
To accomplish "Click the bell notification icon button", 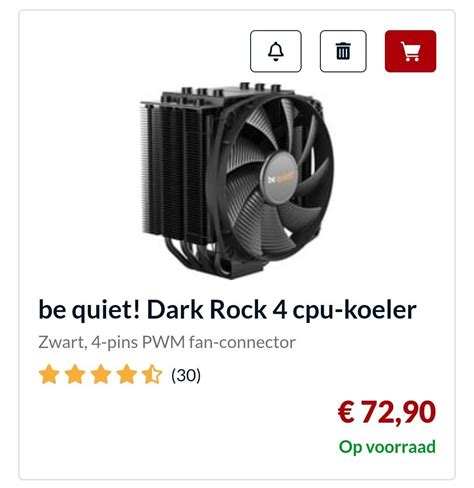I will click(276, 51).
